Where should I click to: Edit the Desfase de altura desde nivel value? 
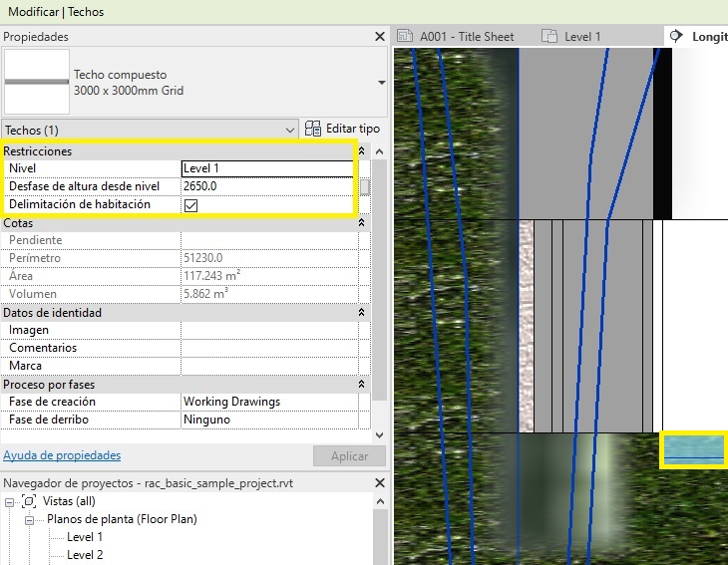(267, 186)
